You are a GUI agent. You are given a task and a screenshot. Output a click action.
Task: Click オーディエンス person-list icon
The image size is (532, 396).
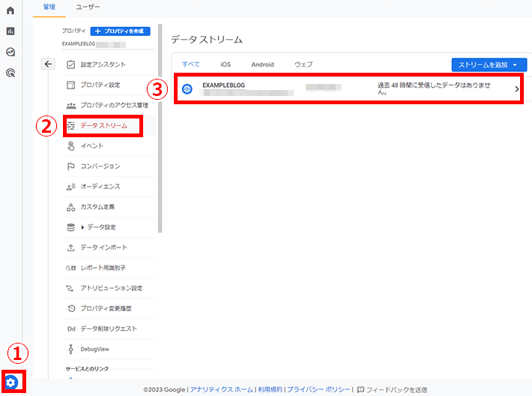71,187
